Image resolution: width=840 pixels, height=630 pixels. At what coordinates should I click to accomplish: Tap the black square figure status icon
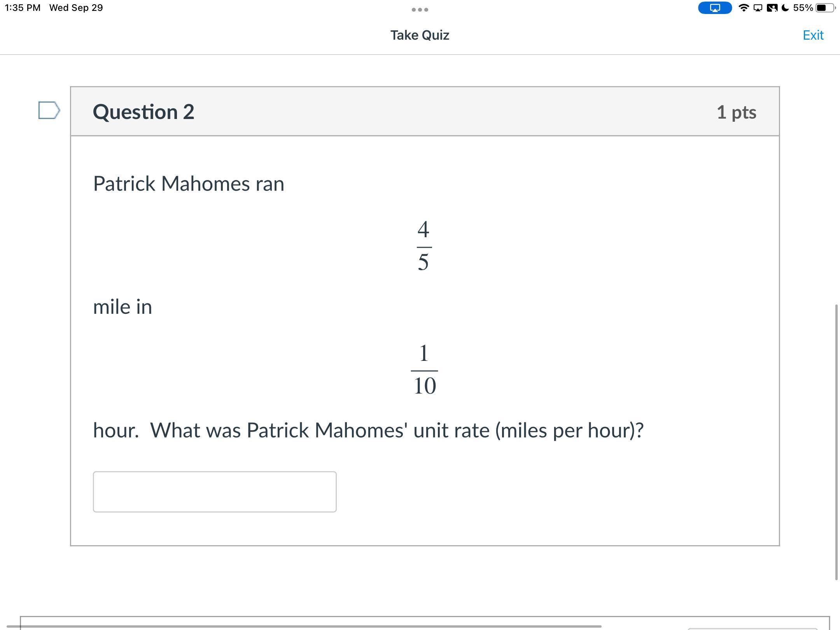(x=772, y=8)
